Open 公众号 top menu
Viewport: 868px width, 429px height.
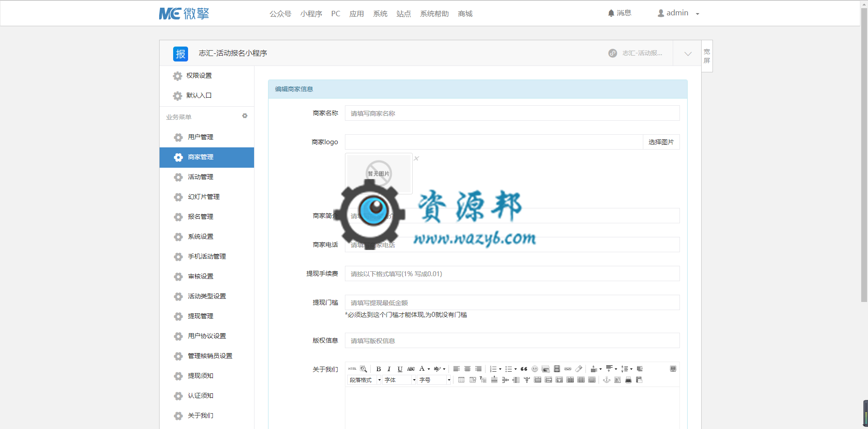coord(280,14)
